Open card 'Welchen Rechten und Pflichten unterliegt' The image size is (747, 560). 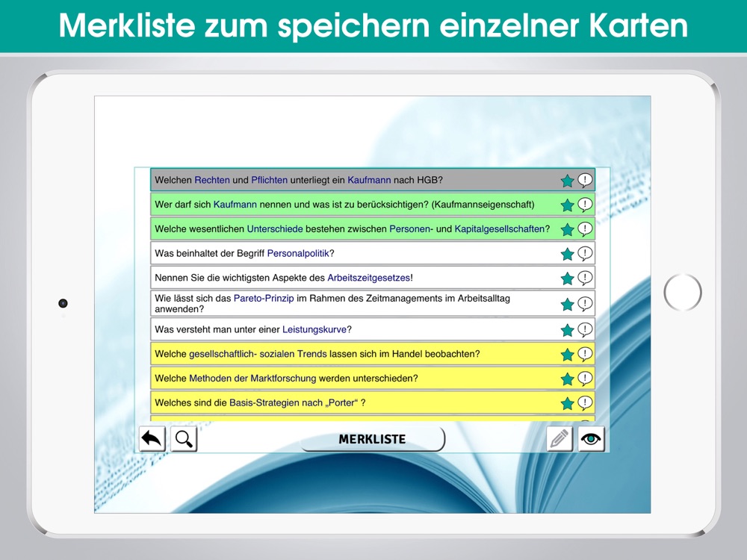pos(373,180)
